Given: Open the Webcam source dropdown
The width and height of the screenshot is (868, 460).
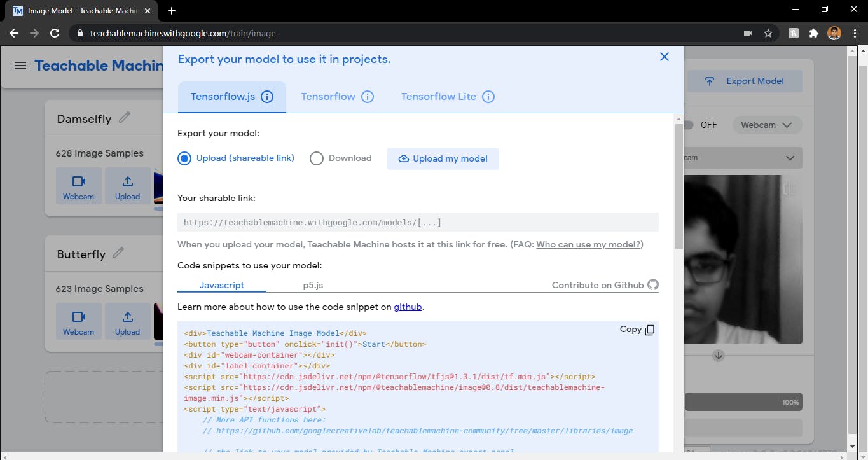Looking at the screenshot, I should click(768, 125).
